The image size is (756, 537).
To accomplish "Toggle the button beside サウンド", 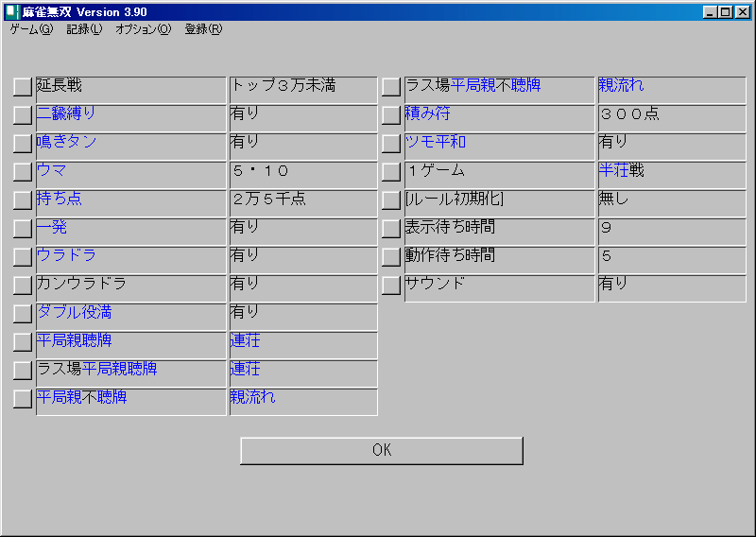I will coord(391,286).
